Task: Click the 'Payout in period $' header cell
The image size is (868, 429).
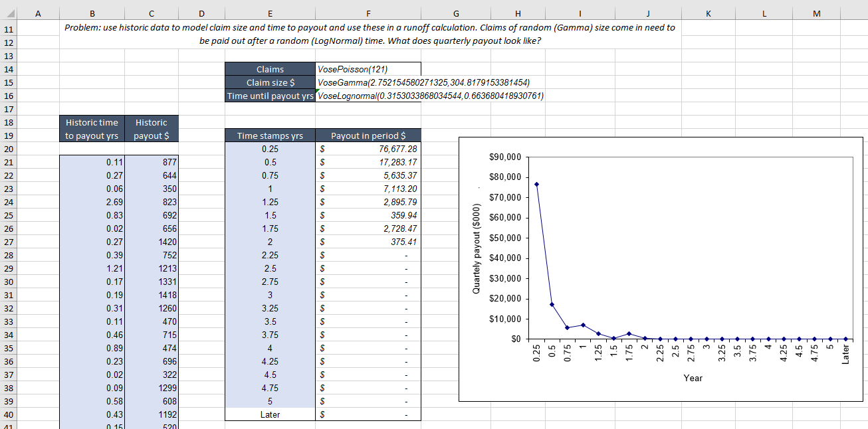Action: 368,135
